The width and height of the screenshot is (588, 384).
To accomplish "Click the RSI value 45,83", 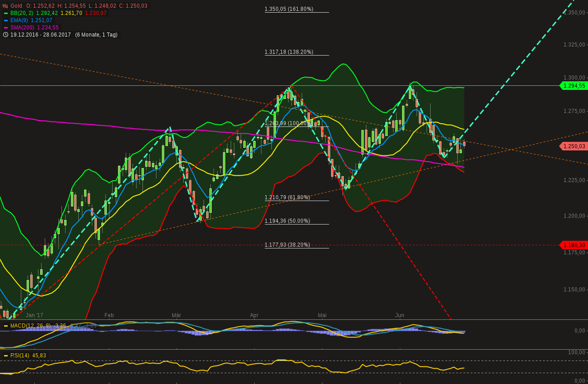I will [39, 356].
